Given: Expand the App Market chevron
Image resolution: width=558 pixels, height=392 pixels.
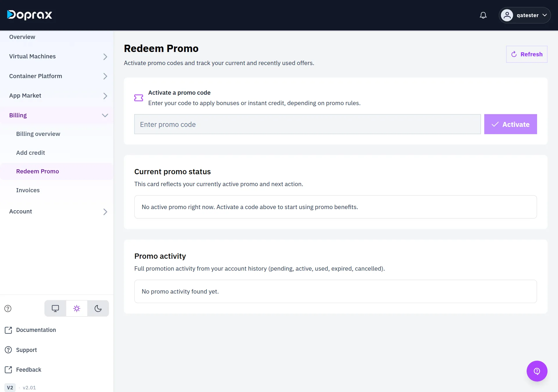Looking at the screenshot, I should pyautogui.click(x=105, y=96).
